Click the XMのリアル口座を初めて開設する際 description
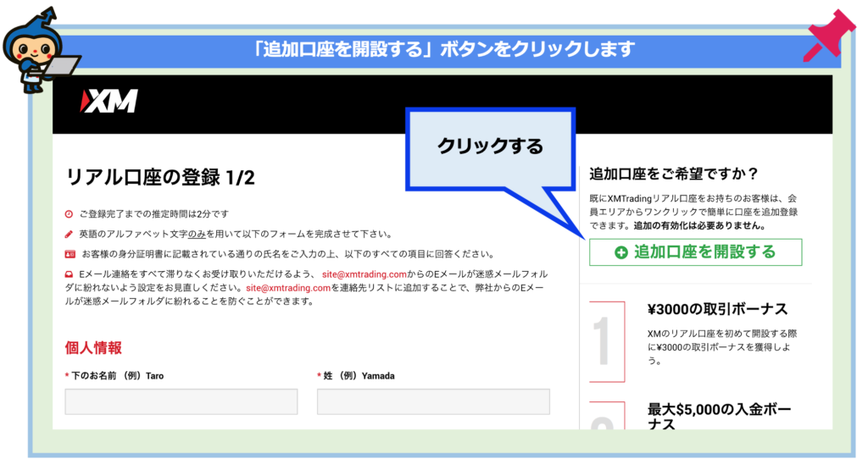Viewport: 868px width, 470px height. (722, 347)
